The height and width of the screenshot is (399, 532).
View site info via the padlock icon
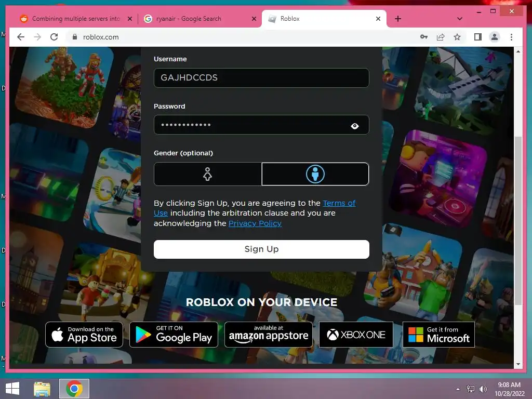pyautogui.click(x=75, y=37)
